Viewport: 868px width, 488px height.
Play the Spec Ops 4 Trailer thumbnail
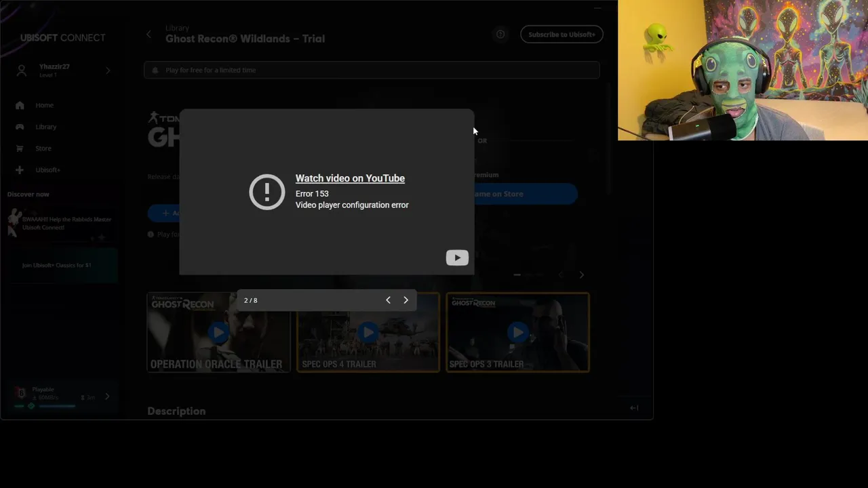click(x=368, y=332)
